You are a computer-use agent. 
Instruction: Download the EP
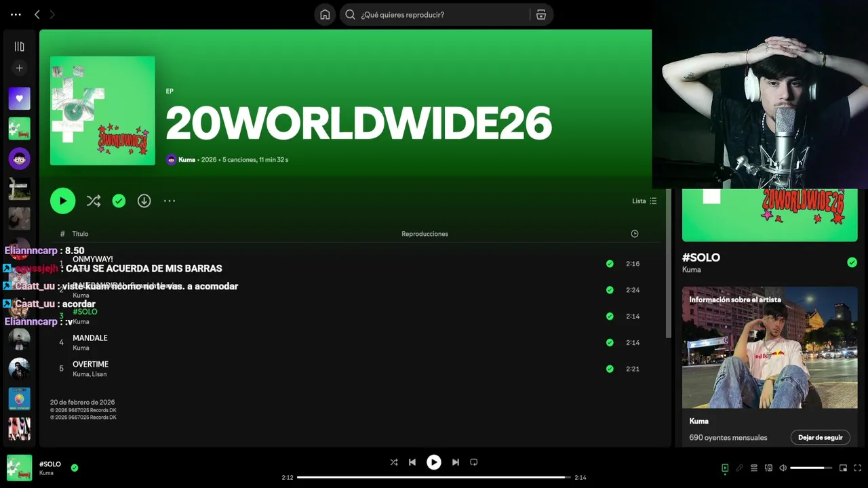[144, 201]
